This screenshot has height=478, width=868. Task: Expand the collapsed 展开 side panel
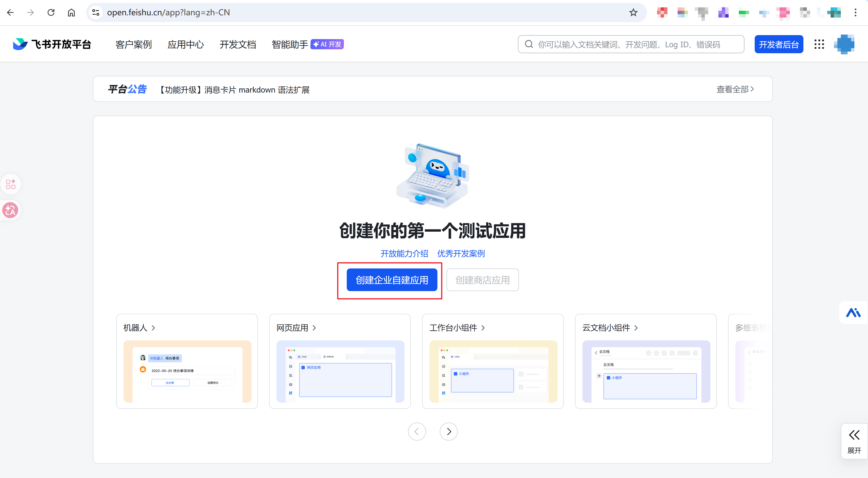click(854, 441)
